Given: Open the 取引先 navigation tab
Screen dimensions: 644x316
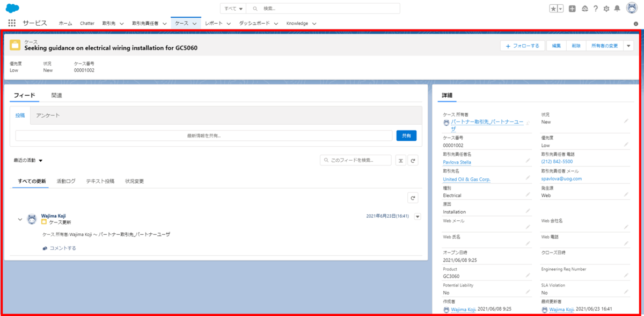Looking at the screenshot, I should point(108,24).
